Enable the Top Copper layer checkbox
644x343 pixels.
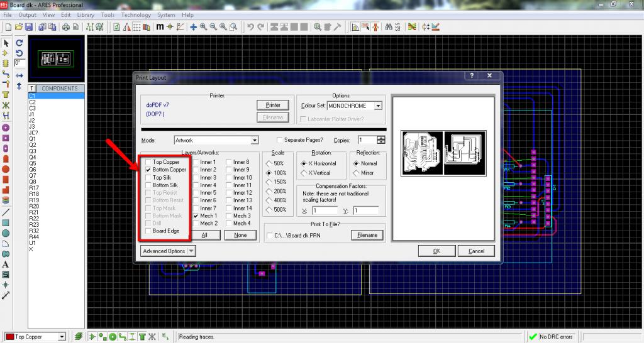148,162
